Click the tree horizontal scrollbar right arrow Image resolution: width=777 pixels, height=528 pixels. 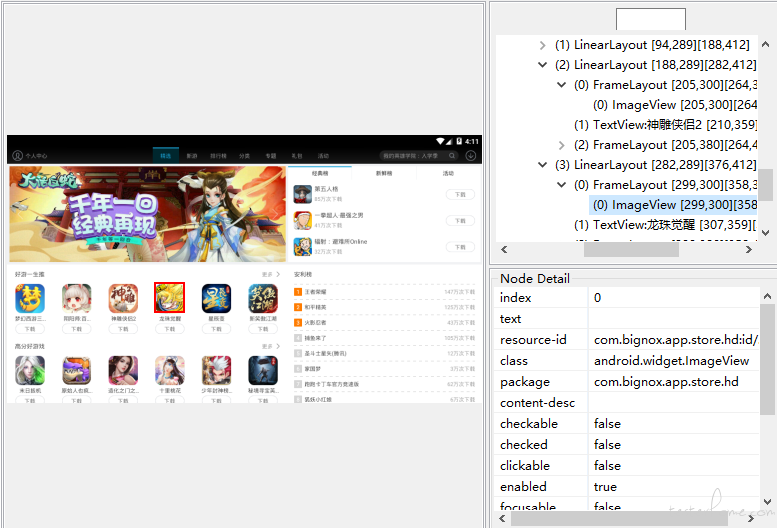coord(749,250)
